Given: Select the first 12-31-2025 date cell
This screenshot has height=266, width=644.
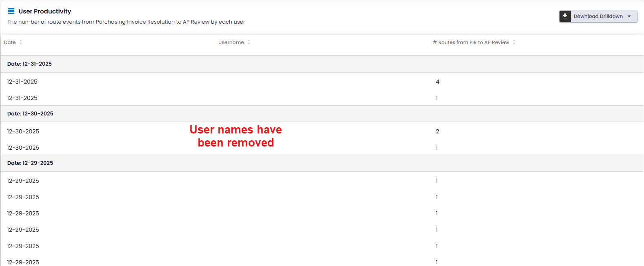Looking at the screenshot, I should [22, 82].
